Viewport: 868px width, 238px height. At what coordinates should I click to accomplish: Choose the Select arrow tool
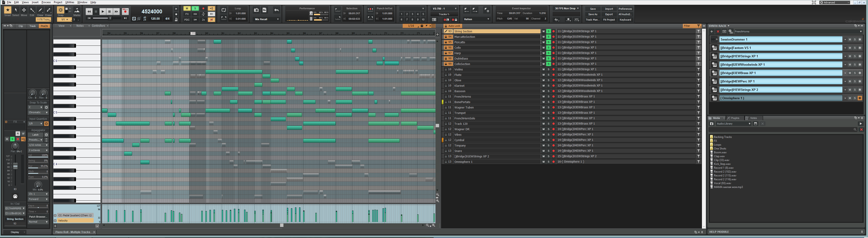(16, 10)
